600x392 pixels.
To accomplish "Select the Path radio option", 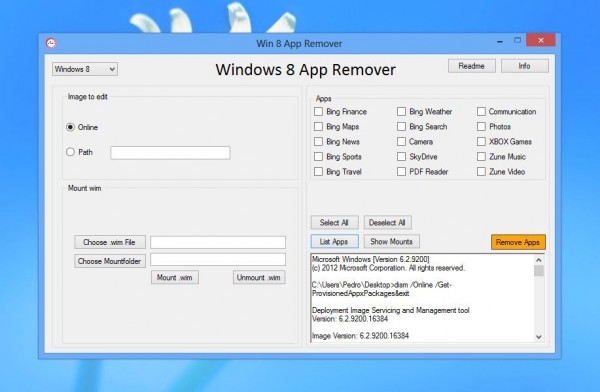I will [x=70, y=152].
